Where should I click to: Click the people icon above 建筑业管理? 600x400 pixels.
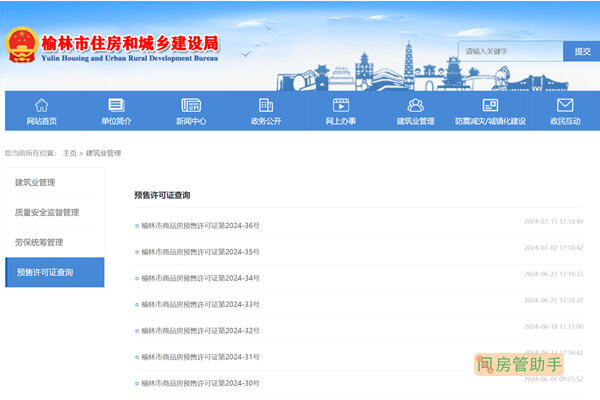point(416,105)
